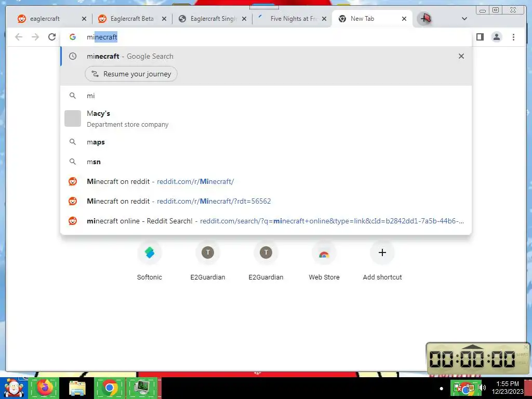Image resolution: width=532 pixels, height=399 pixels.
Task: Click the Google icon in the address bar
Action: pos(73,37)
